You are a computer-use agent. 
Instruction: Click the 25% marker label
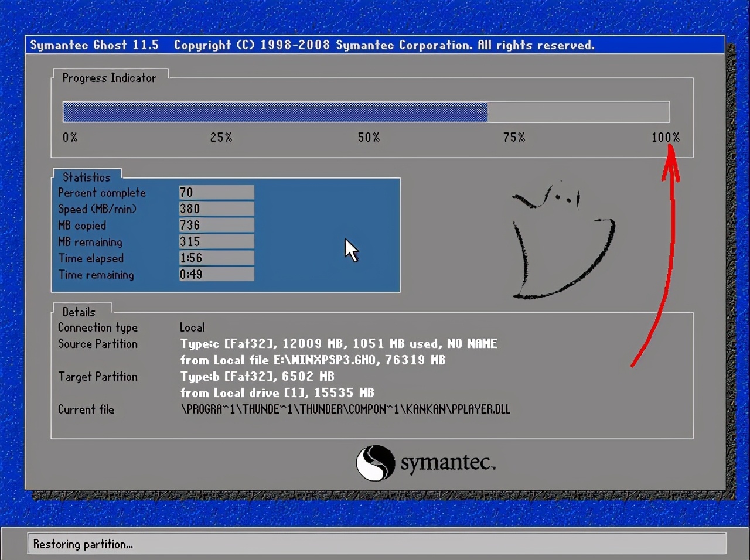click(220, 137)
